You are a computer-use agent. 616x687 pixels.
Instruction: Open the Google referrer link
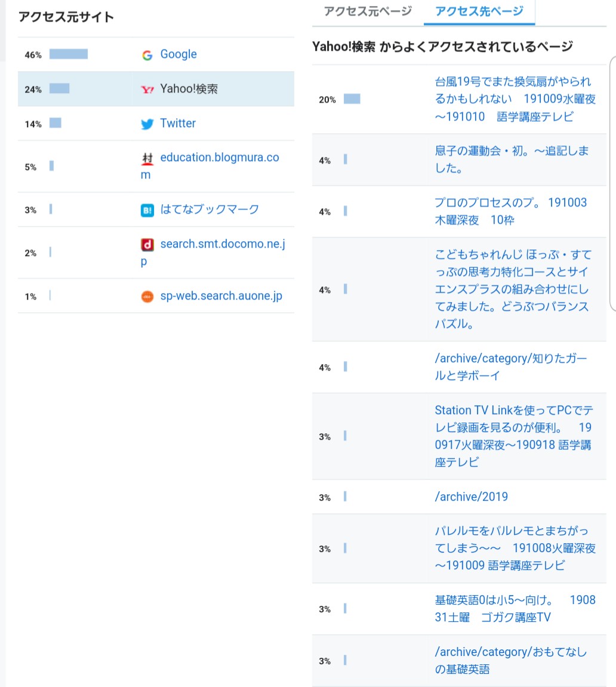coord(178,54)
